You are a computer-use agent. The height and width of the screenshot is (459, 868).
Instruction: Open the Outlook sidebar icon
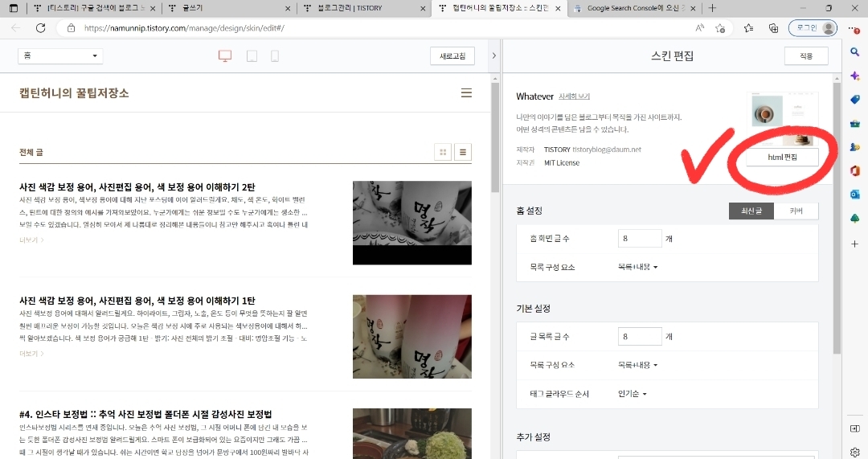pyautogui.click(x=854, y=195)
